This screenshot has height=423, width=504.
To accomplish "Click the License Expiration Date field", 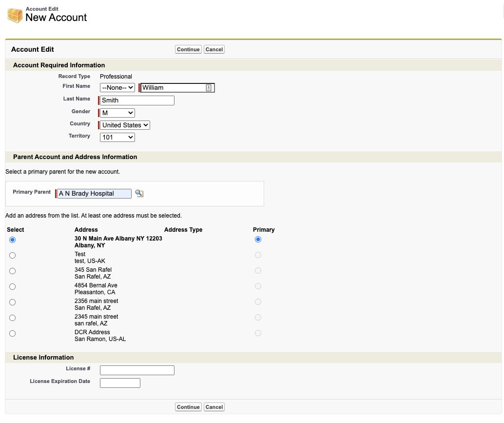I will pos(120,383).
